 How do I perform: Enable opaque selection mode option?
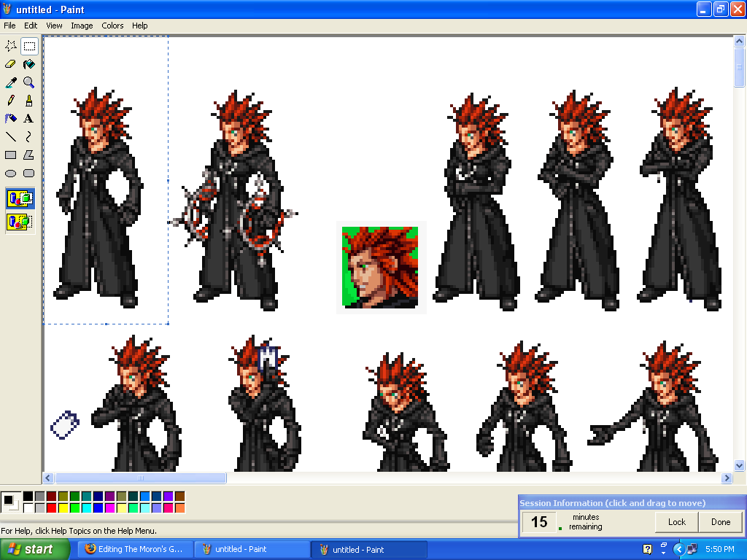coord(20,198)
